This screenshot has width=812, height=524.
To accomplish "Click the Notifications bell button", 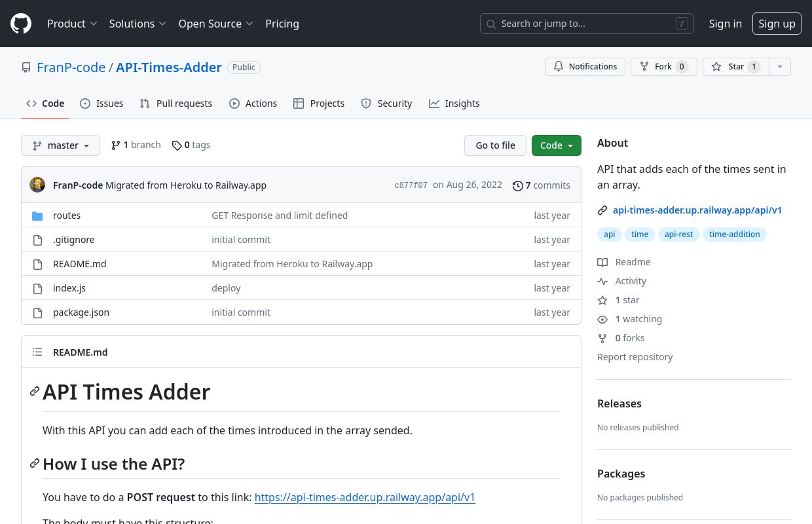I will [585, 67].
